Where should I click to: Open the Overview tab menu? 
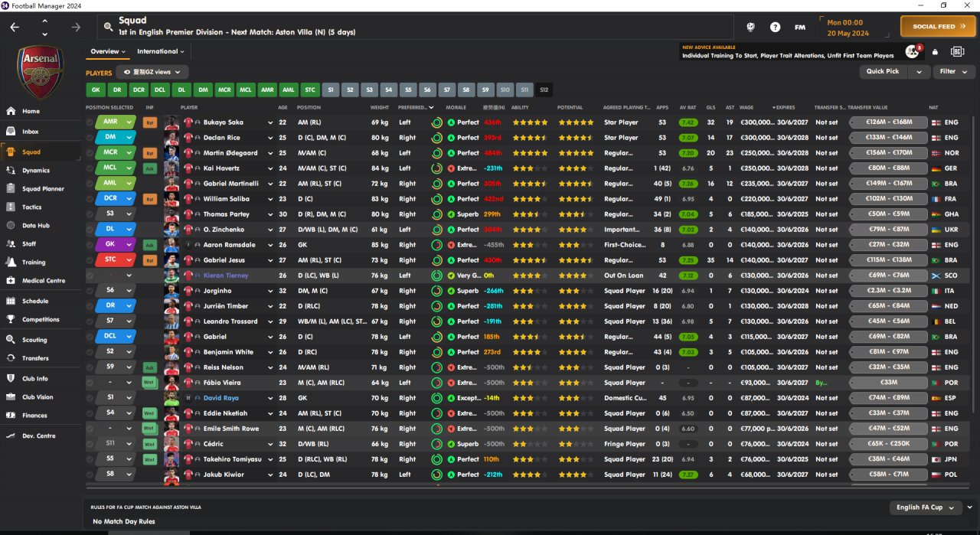[108, 51]
